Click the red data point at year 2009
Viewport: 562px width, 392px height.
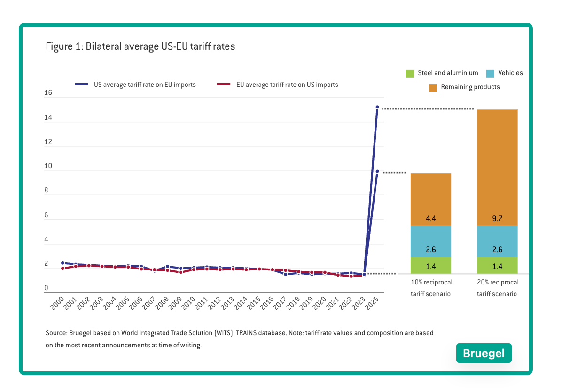[x=180, y=272]
